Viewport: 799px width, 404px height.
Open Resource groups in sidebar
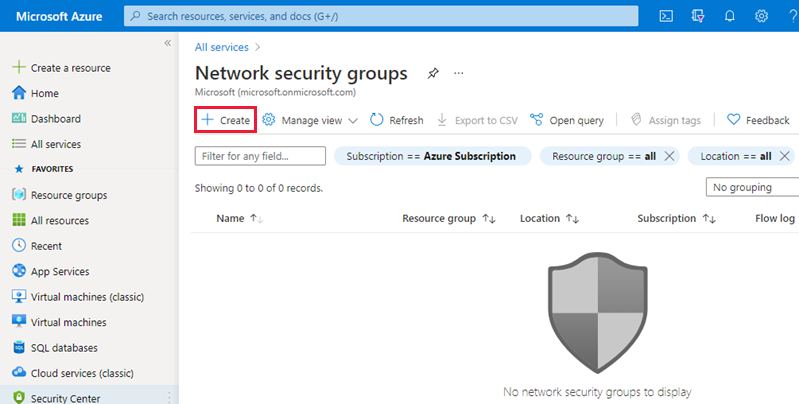point(68,195)
